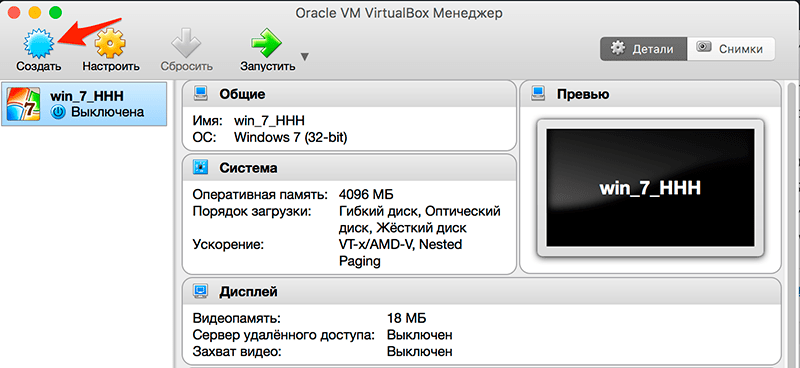Click the Дисплей monitor icon
This screenshot has height=368, width=800.
click(201, 291)
